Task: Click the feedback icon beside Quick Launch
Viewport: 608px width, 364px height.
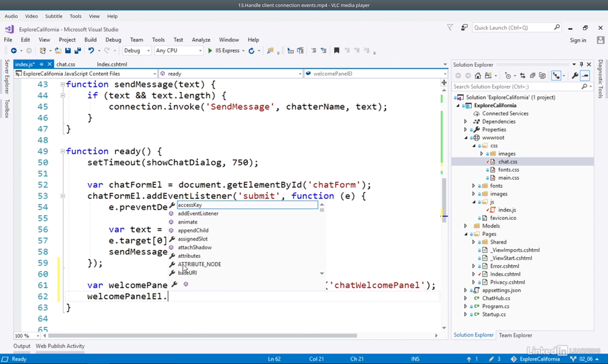Action: click(x=464, y=27)
